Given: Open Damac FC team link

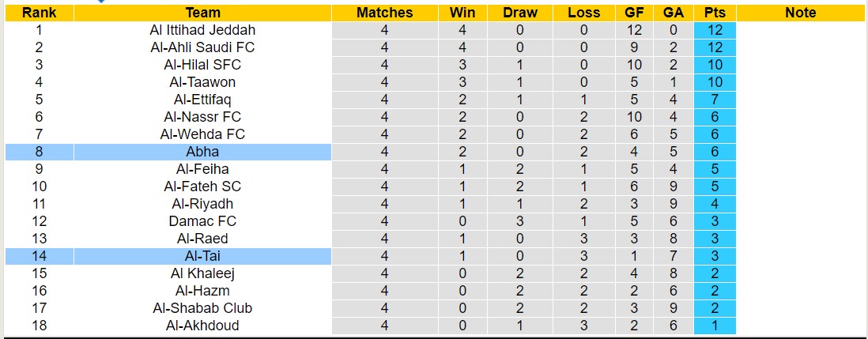Looking at the screenshot, I should (202, 221).
